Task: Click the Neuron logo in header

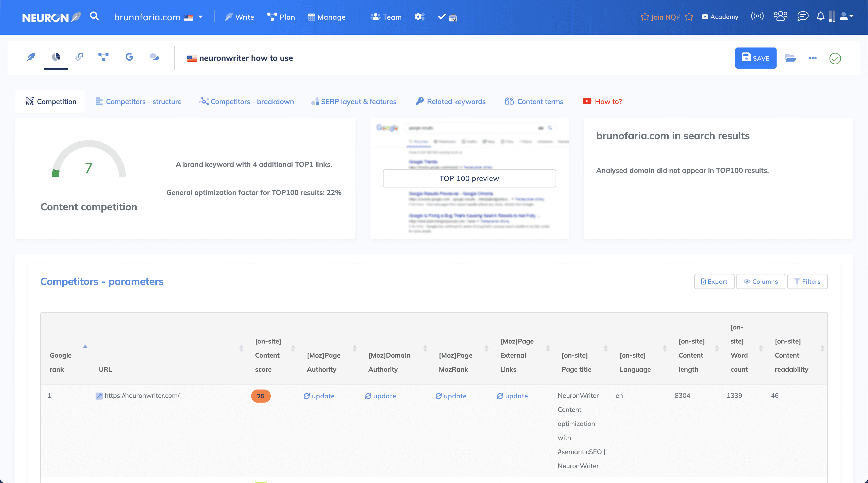Action: tap(51, 17)
